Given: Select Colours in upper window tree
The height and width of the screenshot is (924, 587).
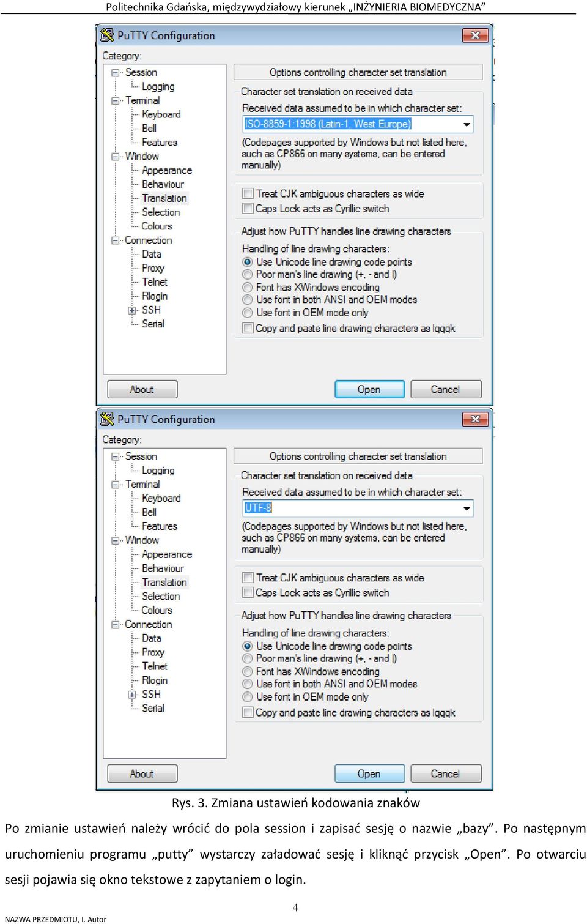Looking at the screenshot, I should point(157,226).
